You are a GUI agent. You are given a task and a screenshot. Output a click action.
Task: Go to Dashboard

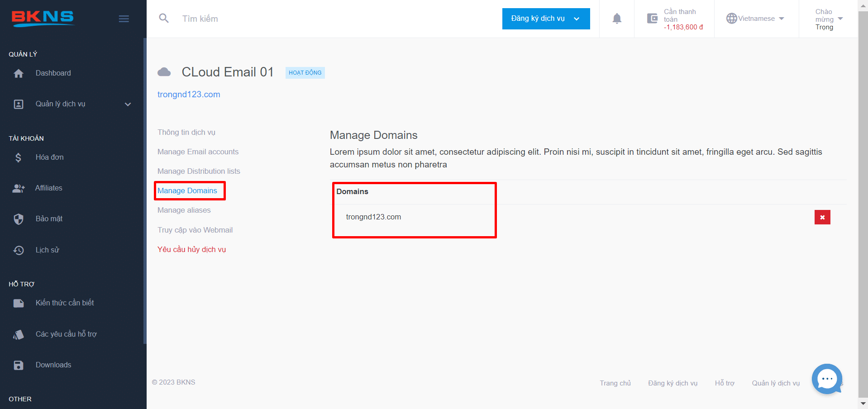tap(53, 73)
